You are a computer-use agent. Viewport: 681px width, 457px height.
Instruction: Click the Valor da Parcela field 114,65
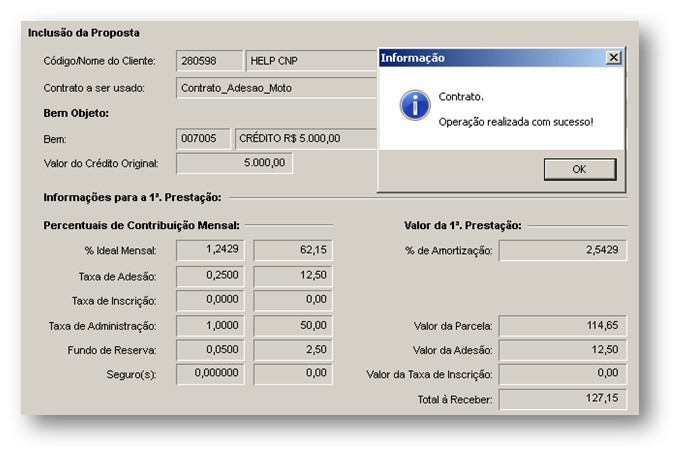click(x=563, y=326)
